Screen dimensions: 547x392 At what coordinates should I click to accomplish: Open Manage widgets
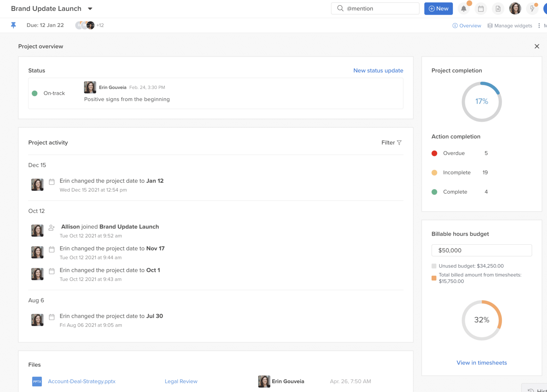pos(509,25)
